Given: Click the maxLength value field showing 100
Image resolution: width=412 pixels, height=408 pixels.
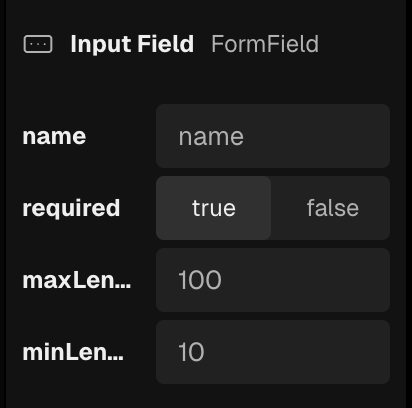Looking at the screenshot, I should click(273, 280).
